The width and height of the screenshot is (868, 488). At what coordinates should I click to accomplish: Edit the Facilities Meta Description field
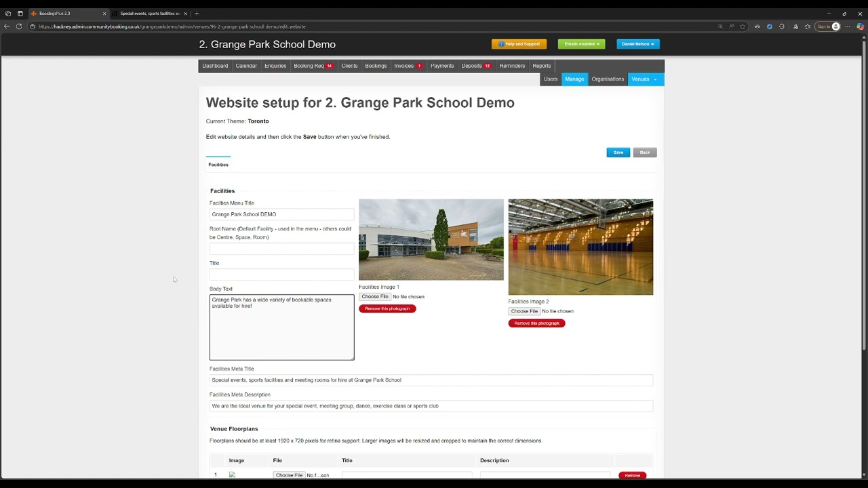(x=431, y=406)
